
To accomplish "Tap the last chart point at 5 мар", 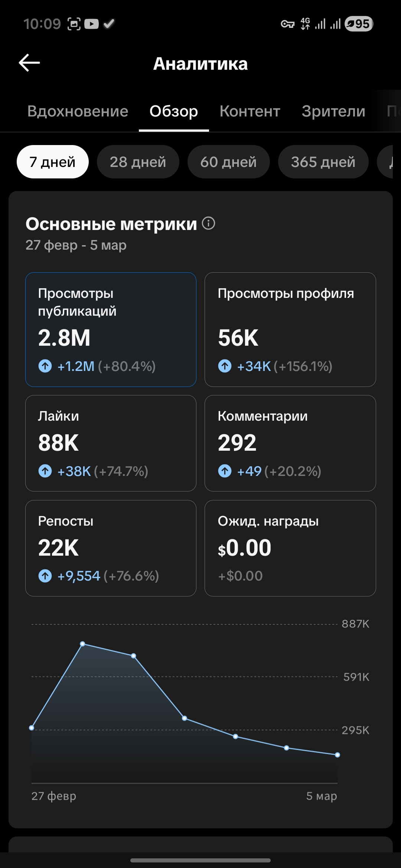I will click(x=337, y=755).
